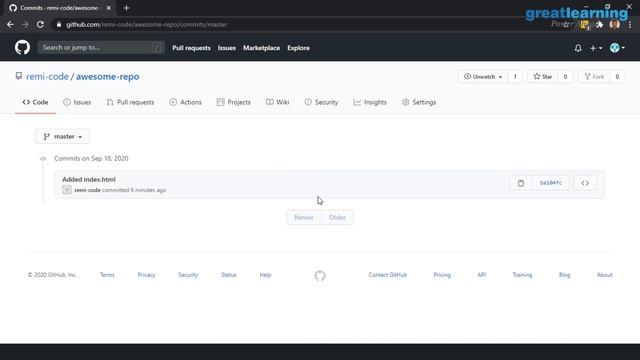The height and width of the screenshot is (360, 640).
Task: Open the footer Security link
Action: (x=188, y=275)
